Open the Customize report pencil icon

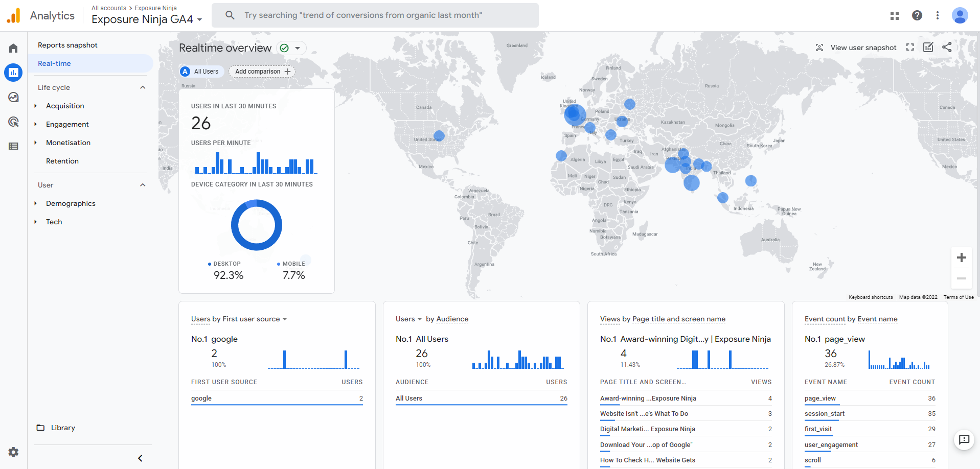[x=928, y=47]
